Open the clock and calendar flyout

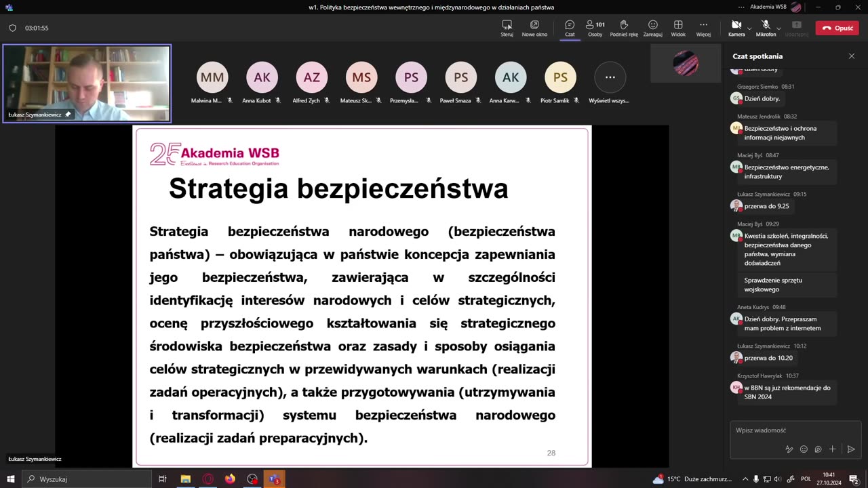tap(829, 479)
